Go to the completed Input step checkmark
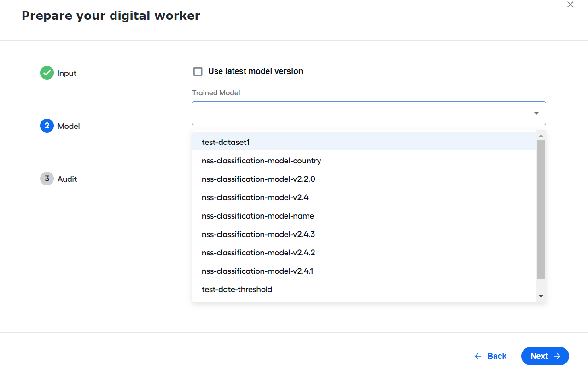Image resolution: width=588 pixels, height=375 pixels. tap(47, 73)
